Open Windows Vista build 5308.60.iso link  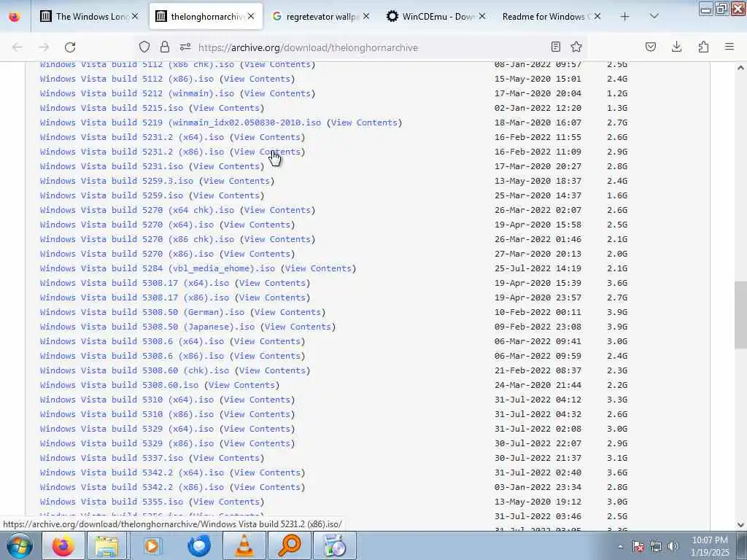click(119, 385)
